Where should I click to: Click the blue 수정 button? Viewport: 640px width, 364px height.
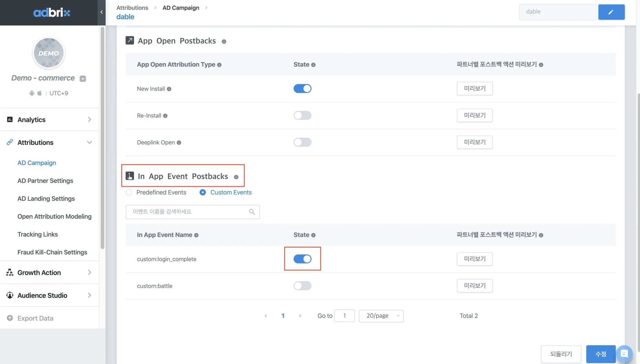tap(600, 354)
